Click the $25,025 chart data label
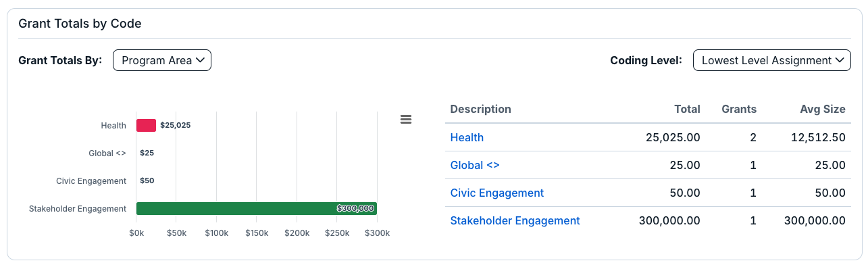This screenshot has width=868, height=265. pyautogui.click(x=176, y=125)
